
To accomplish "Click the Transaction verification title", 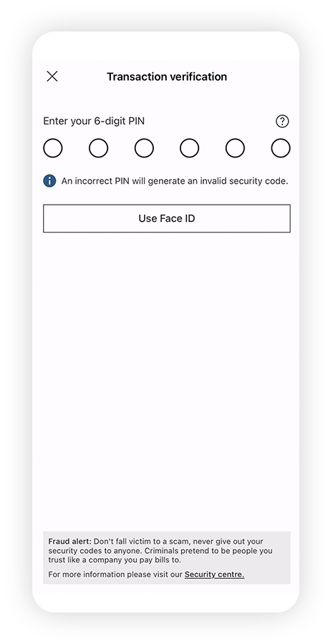I will click(x=167, y=77).
